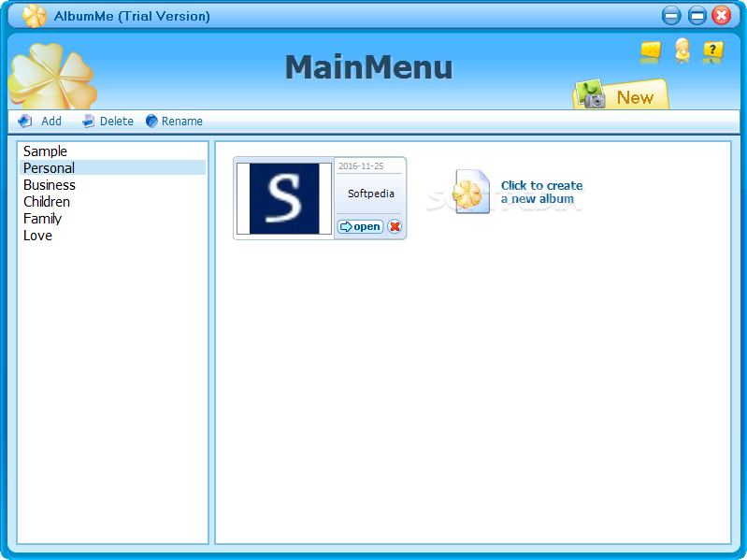
Task: Click the Delete category icon
Action: click(x=88, y=122)
